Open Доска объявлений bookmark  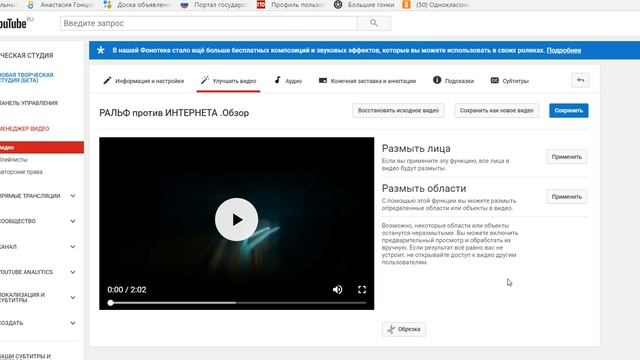click(x=137, y=5)
